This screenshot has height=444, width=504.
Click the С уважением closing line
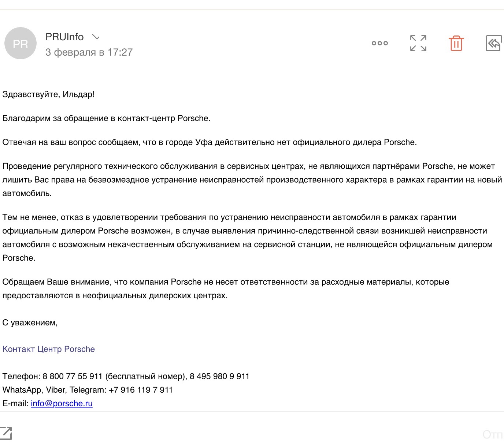30,323
